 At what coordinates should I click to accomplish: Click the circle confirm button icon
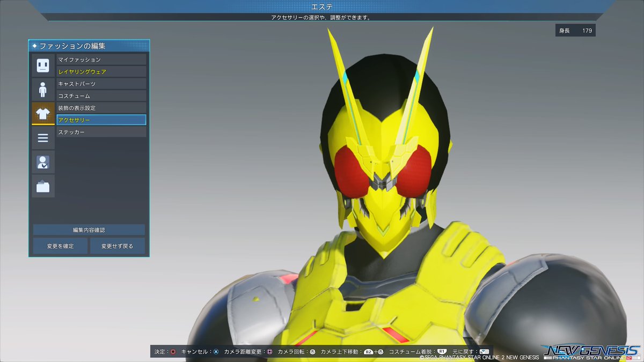173,352
